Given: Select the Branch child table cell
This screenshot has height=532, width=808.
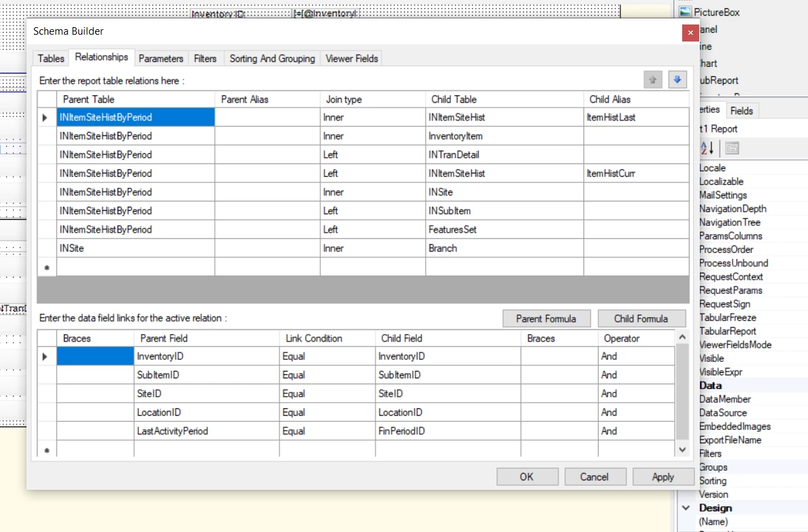Looking at the screenshot, I should click(505, 248).
